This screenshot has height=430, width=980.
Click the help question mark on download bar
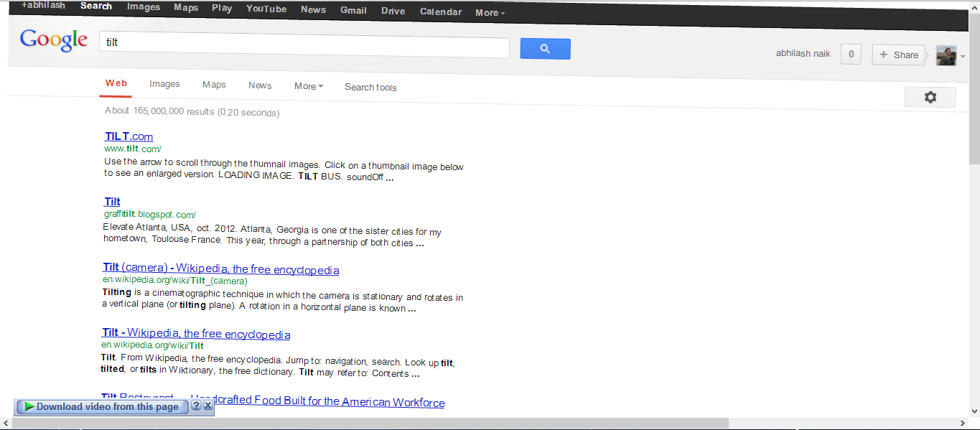196,406
